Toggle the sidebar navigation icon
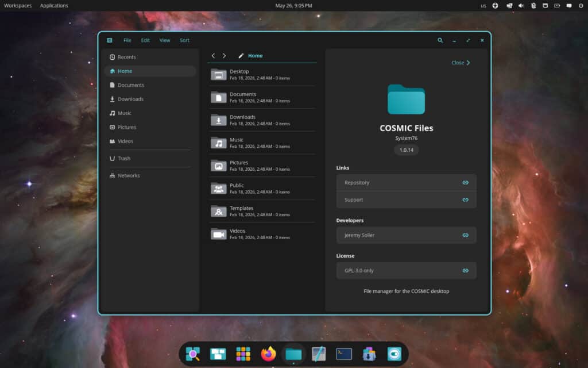The image size is (588, 368). (110, 40)
